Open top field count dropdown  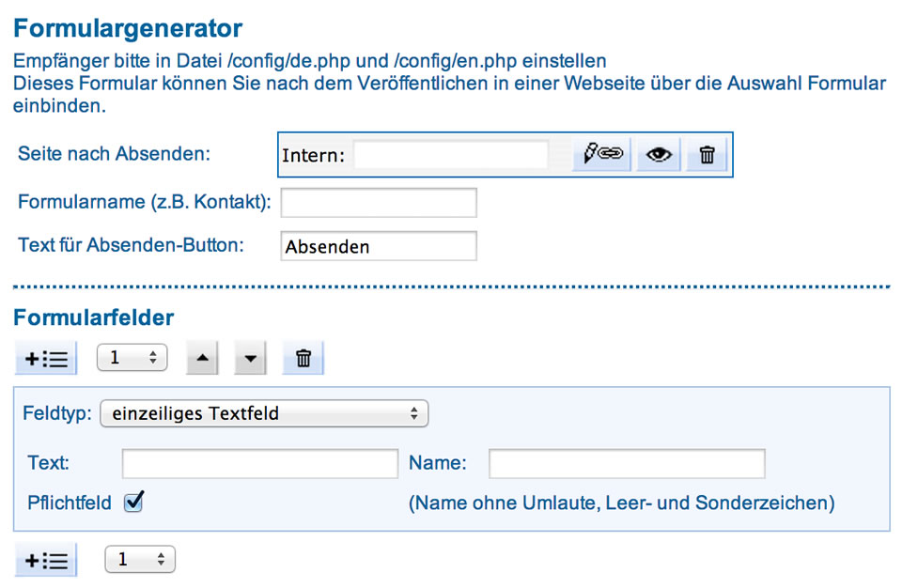[132, 358]
